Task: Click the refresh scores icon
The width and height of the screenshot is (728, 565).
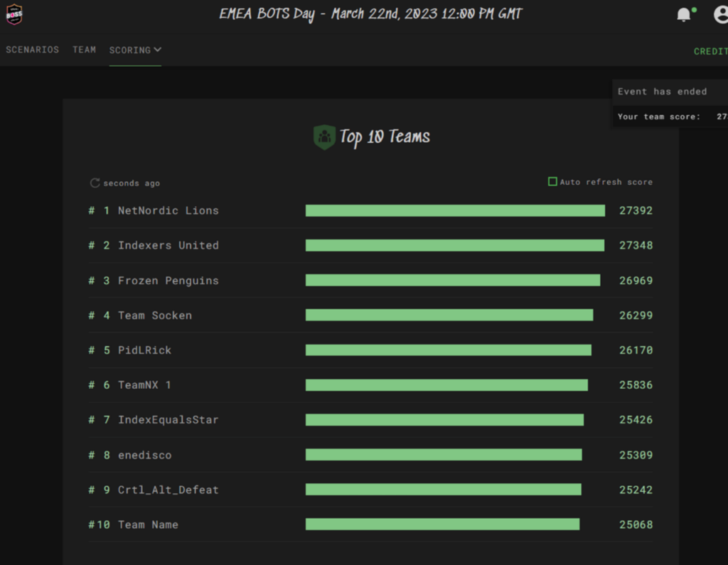Action: click(x=95, y=183)
